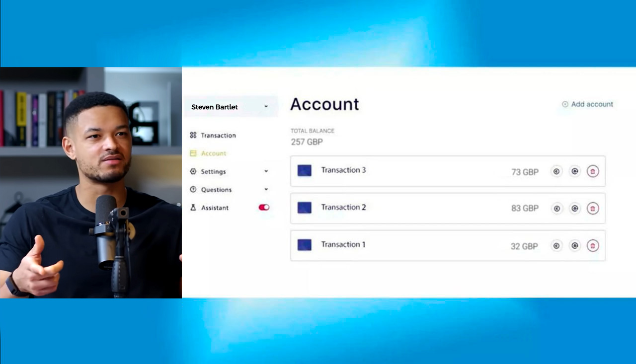Click the card icon beside Account in sidebar

(x=193, y=153)
